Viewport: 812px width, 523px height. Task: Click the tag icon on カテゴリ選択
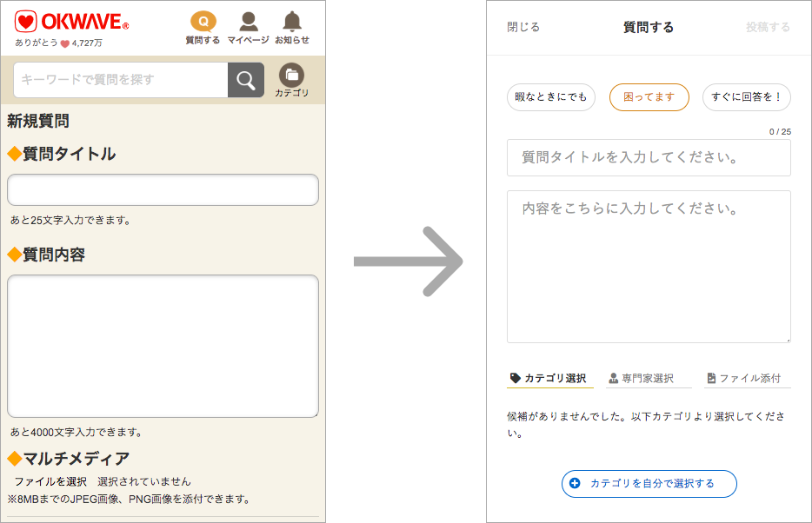click(516, 377)
